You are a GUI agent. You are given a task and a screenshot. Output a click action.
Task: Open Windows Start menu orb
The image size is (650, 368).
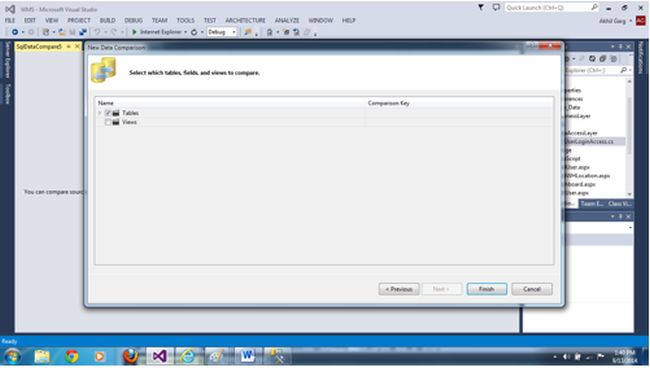12,356
